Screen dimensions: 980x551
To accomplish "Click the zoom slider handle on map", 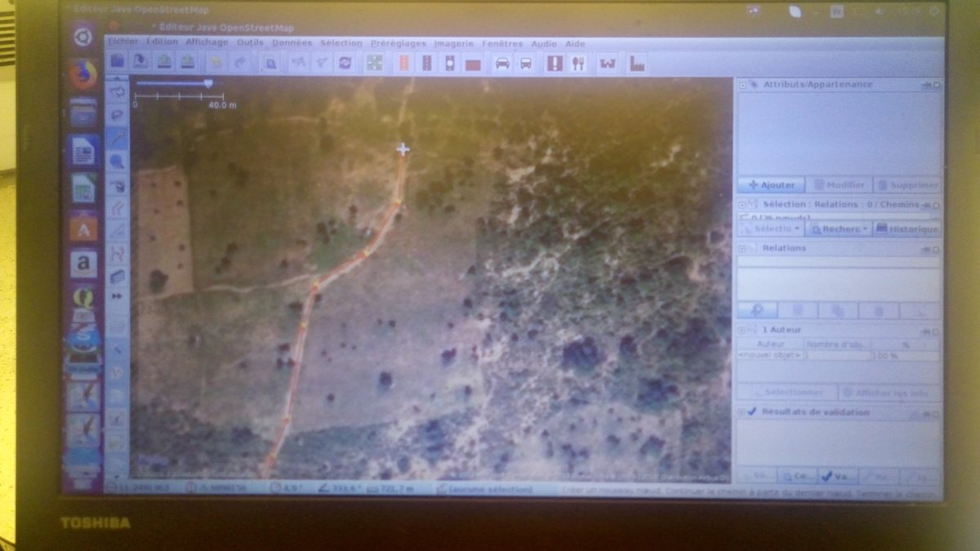I will tap(208, 83).
